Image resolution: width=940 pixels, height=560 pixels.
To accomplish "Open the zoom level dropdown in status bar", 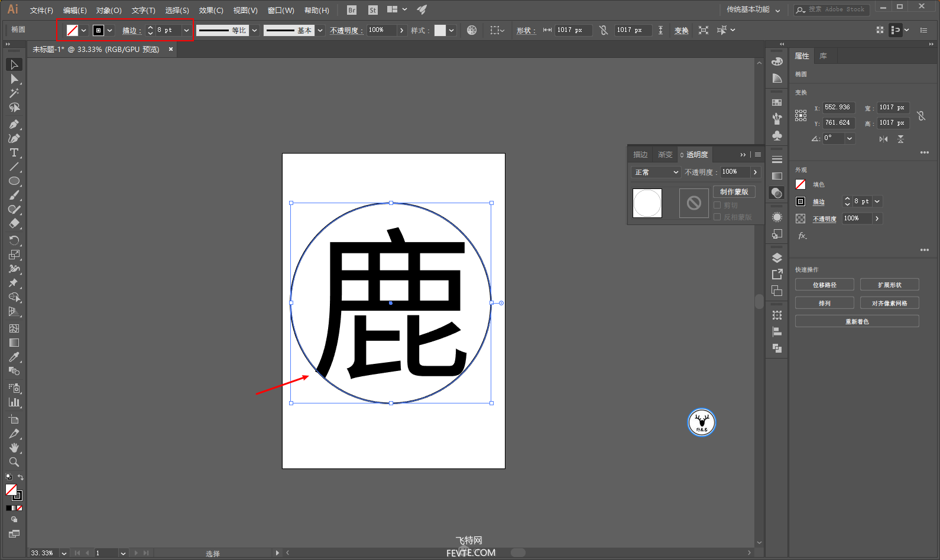I will [64, 553].
